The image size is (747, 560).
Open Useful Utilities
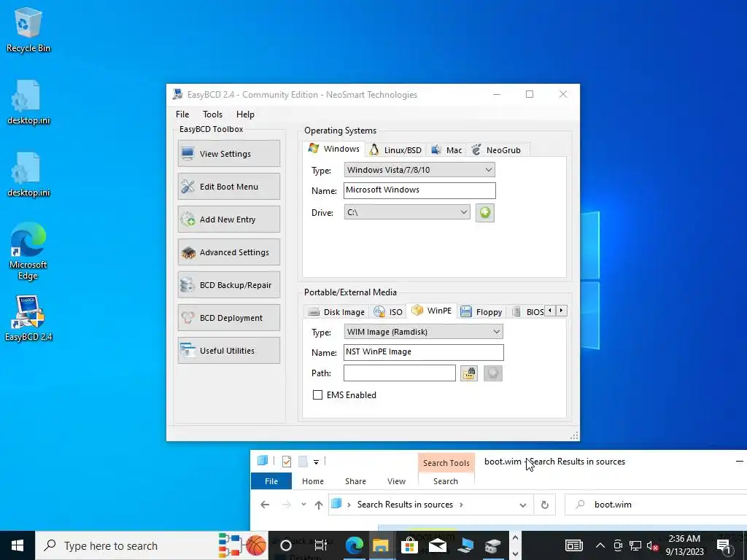click(228, 351)
